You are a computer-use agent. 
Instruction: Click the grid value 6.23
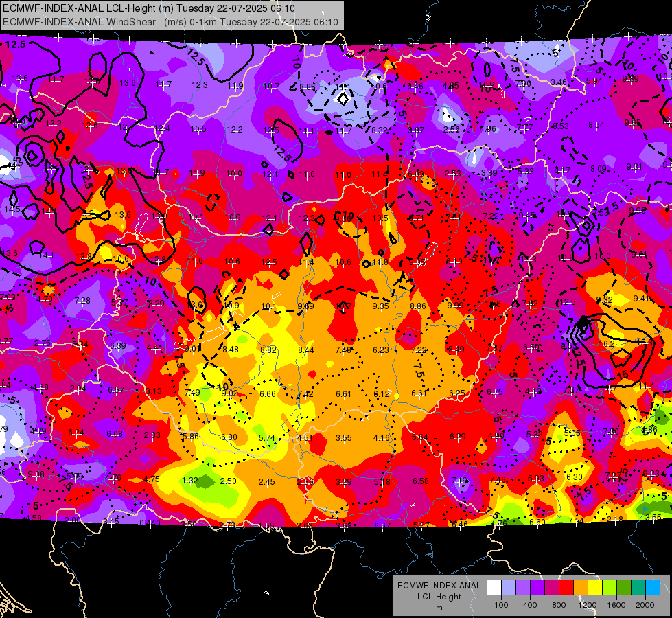click(380, 350)
